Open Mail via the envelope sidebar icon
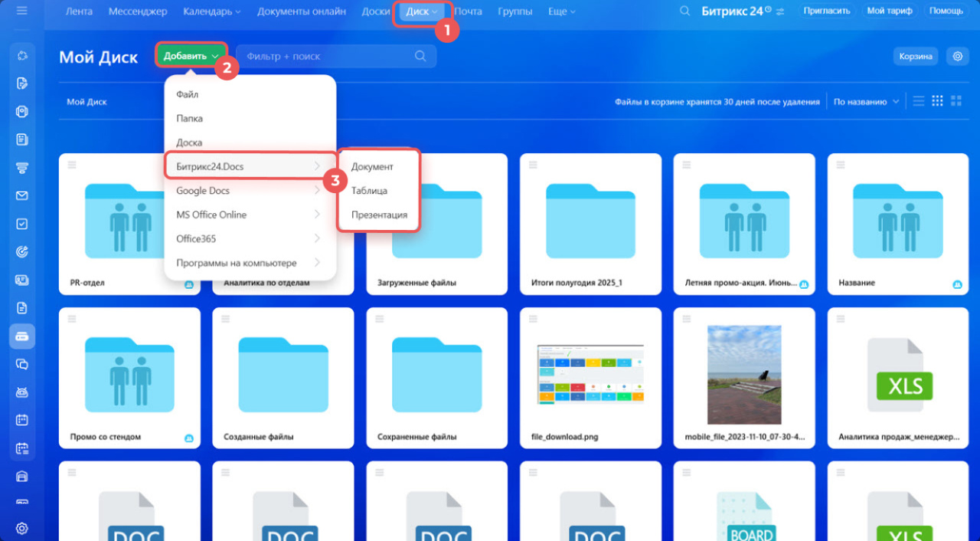Image resolution: width=980 pixels, height=541 pixels. coord(22,196)
